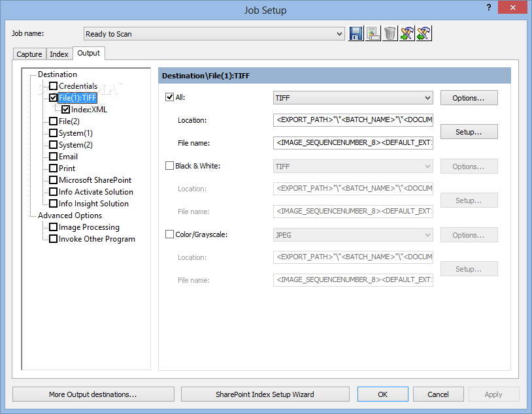Launch SharePoint Index Setup Wizard
The height and width of the screenshot is (414, 532).
point(265,394)
